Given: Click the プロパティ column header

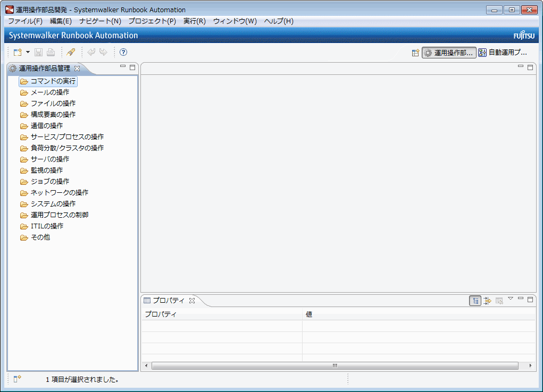Looking at the screenshot, I should coord(222,314).
